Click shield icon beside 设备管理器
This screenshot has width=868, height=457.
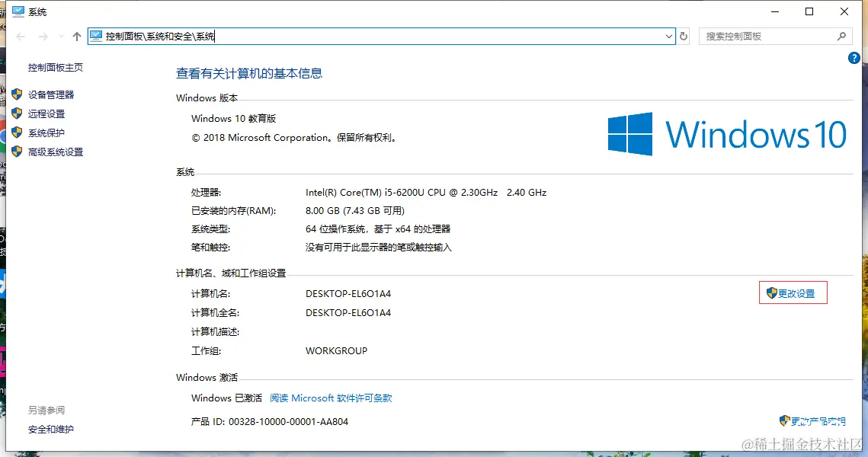(x=18, y=94)
